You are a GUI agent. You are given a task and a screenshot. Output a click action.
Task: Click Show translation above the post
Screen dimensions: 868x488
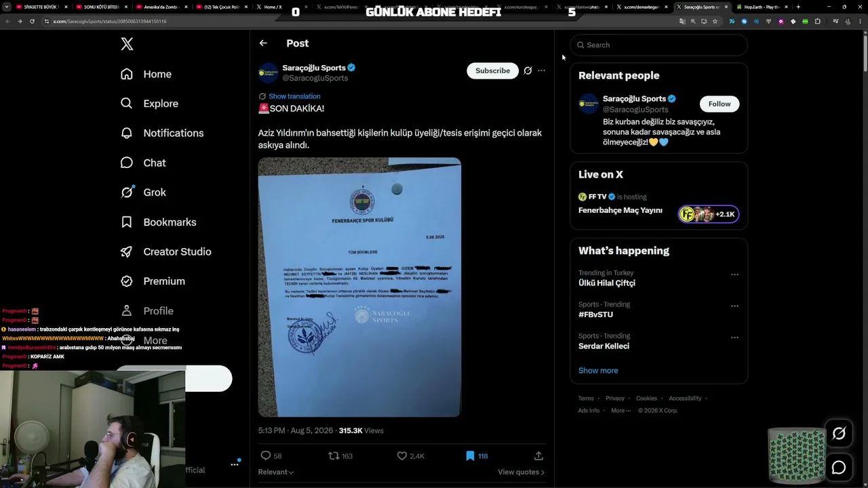[294, 96]
